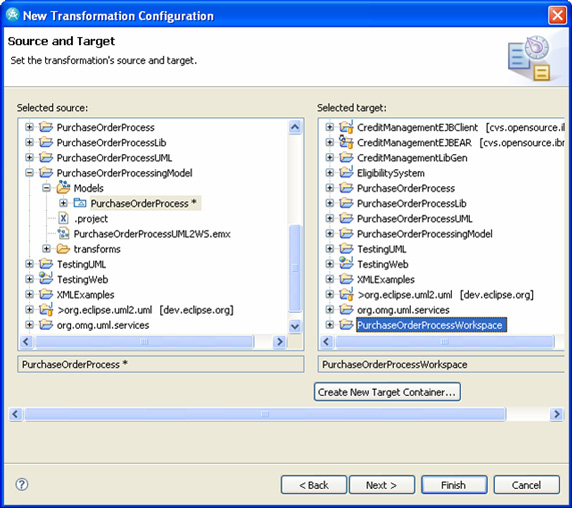Select .project in the source tree
This screenshot has width=572, height=508.
(x=90, y=219)
